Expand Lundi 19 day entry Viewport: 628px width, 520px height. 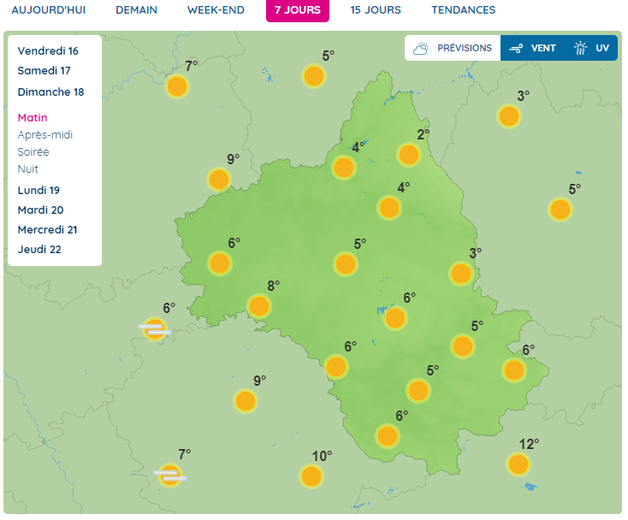click(x=39, y=190)
